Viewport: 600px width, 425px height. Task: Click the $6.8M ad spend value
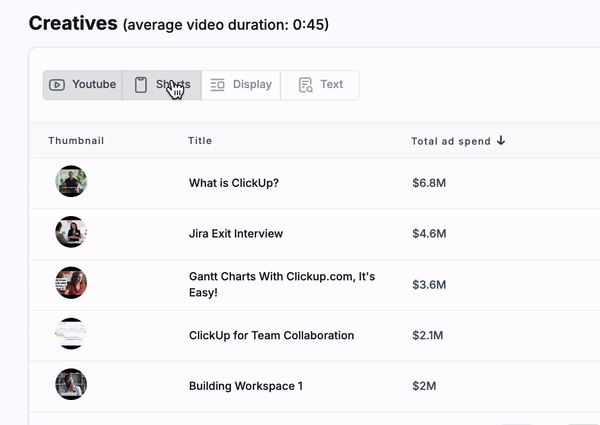[x=429, y=183]
